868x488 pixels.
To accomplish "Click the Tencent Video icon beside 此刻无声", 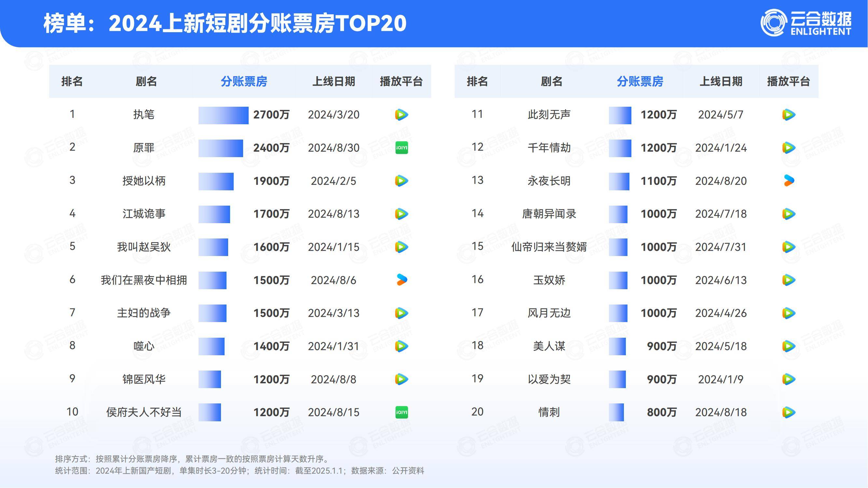I will point(789,115).
